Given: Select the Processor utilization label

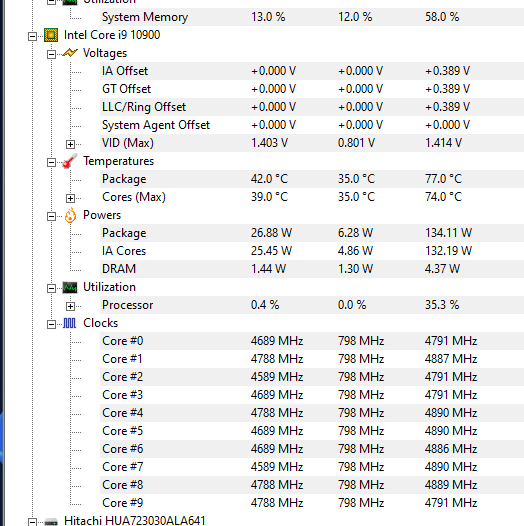Looking at the screenshot, I should click(x=127, y=305).
